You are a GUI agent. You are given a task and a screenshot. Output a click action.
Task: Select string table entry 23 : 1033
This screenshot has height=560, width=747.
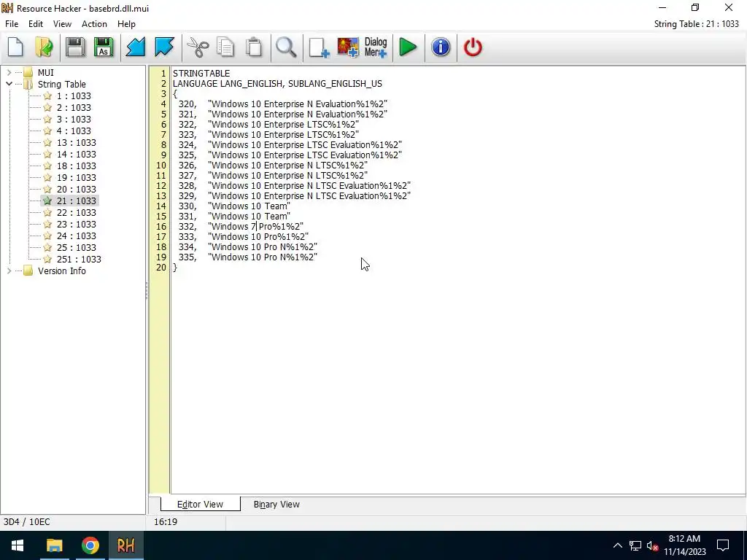pos(76,225)
